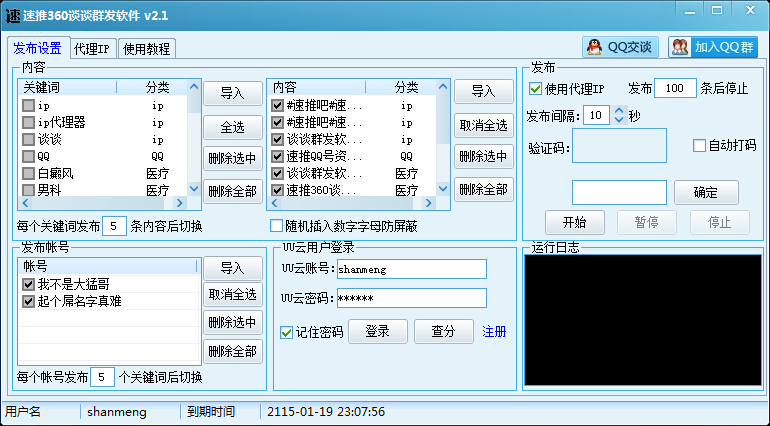Click per-keyword publish count field
This screenshot has height=426, width=770.
pos(114,226)
